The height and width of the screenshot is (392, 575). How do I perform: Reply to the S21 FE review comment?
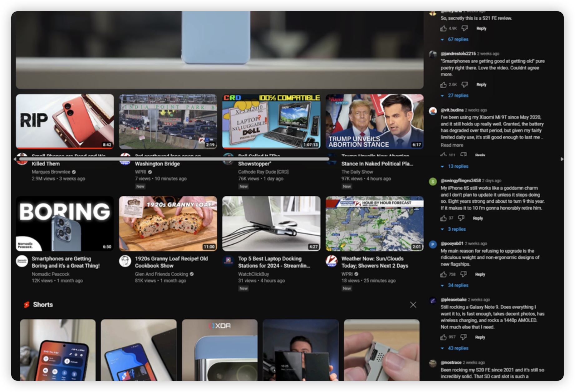481,28
